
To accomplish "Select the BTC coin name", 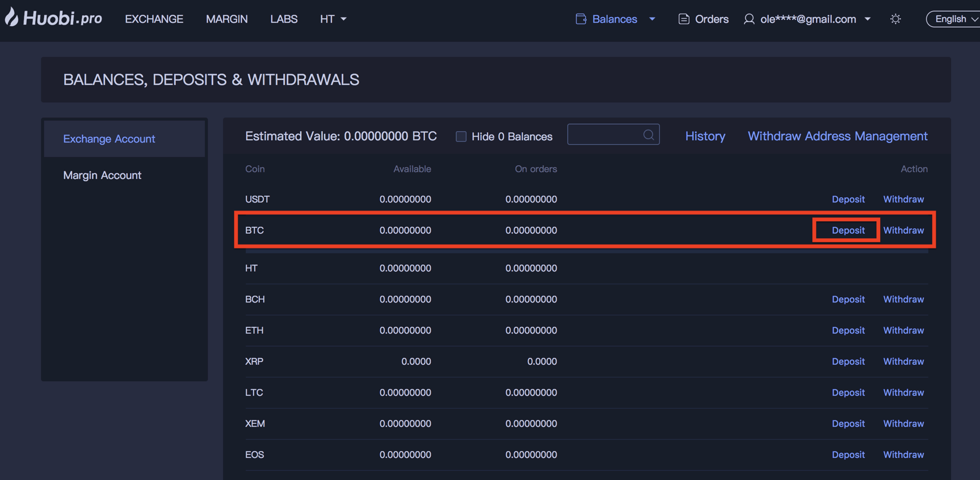I will tap(254, 230).
